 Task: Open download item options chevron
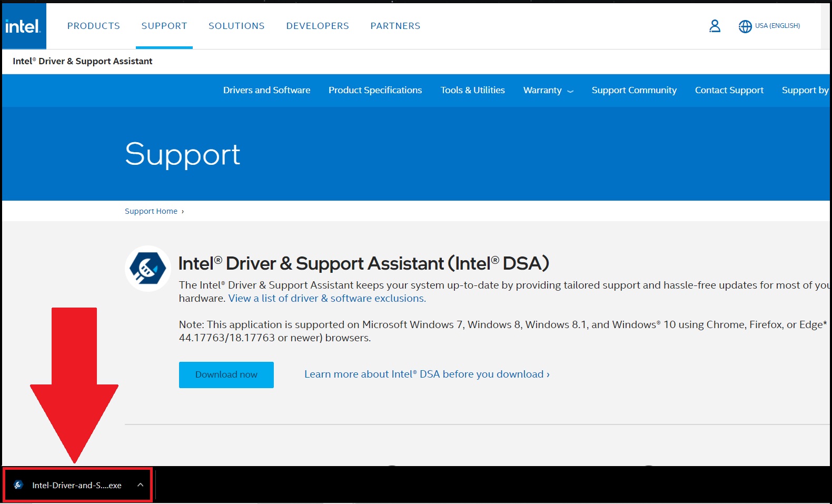[x=140, y=485]
